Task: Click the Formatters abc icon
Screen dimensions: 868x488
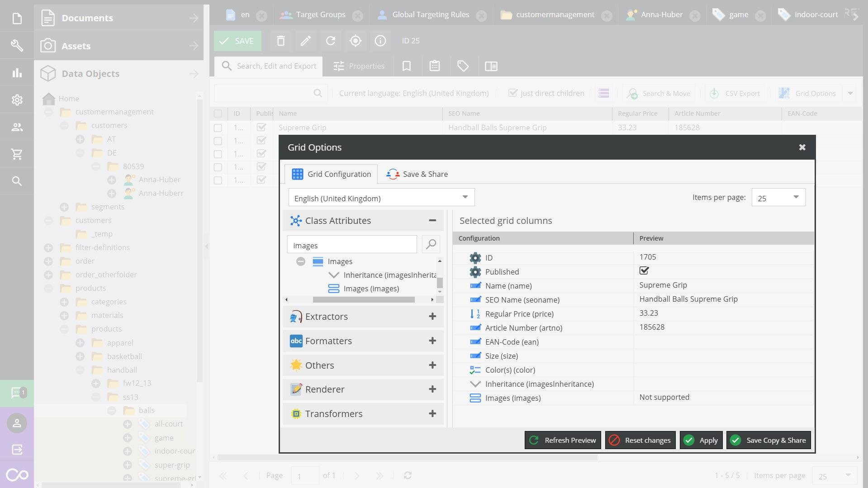Action: pyautogui.click(x=296, y=341)
